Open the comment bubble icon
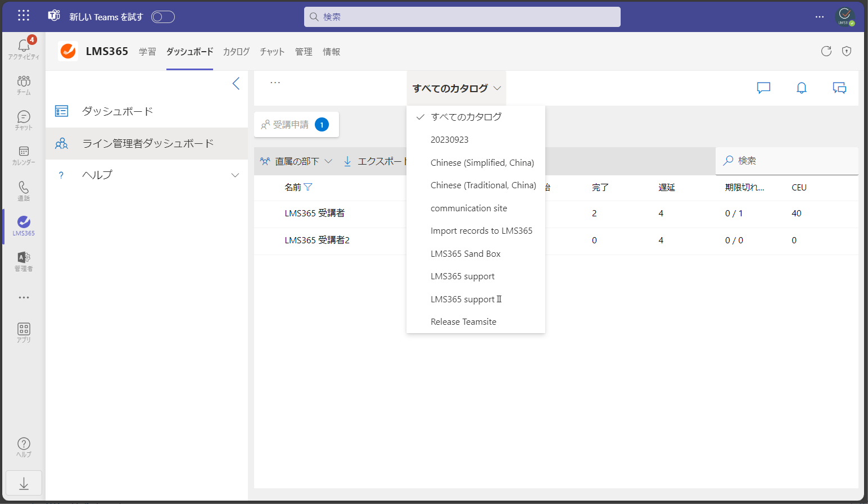Viewport: 868px width, 504px height. pyautogui.click(x=763, y=88)
